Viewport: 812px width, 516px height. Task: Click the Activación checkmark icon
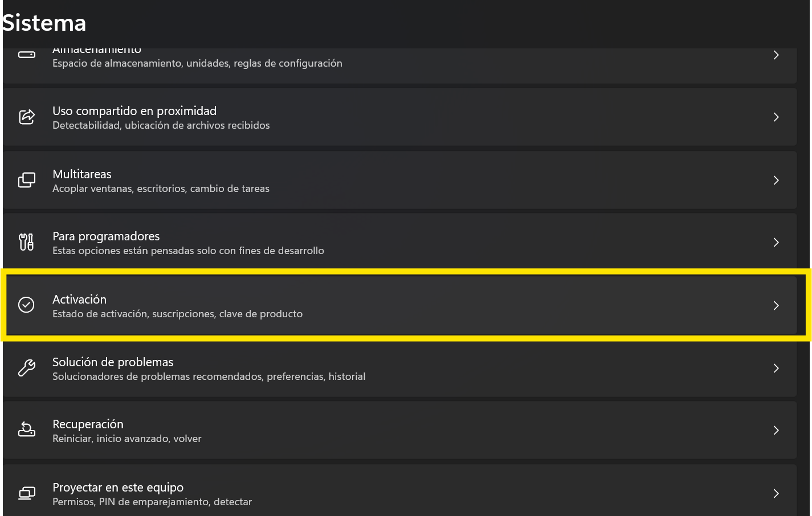26,305
